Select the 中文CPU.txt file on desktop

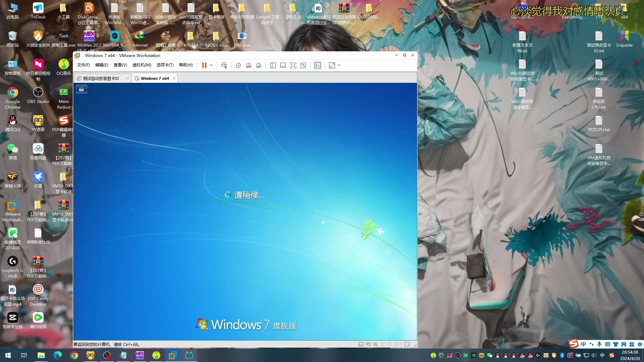[599, 124]
